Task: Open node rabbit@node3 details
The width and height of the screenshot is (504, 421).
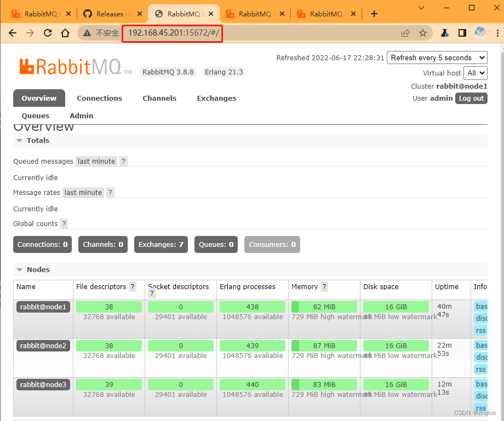Action: (43, 385)
